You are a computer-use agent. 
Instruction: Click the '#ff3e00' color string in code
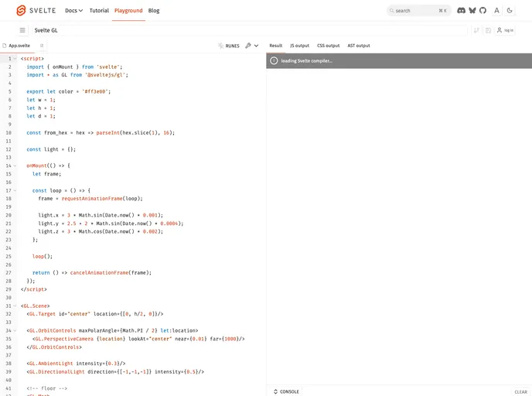[x=95, y=91]
